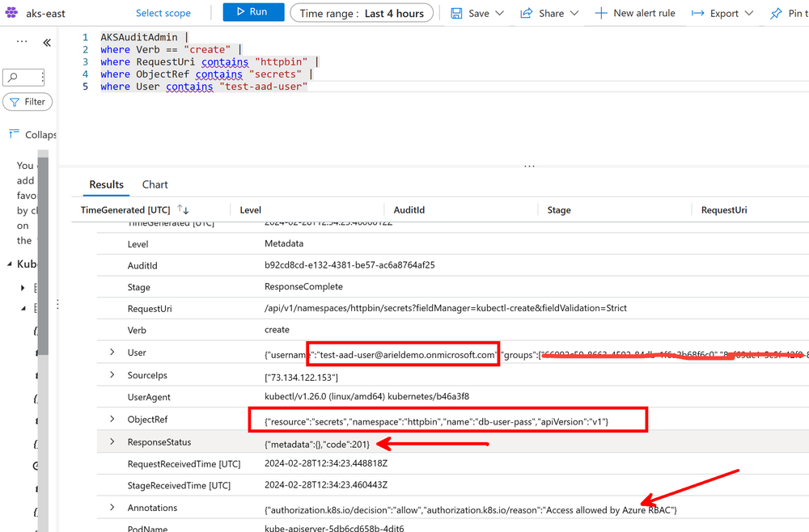The image size is (809, 532).
Task: Click the Filter icon in the left sidebar
Action: click(x=16, y=101)
